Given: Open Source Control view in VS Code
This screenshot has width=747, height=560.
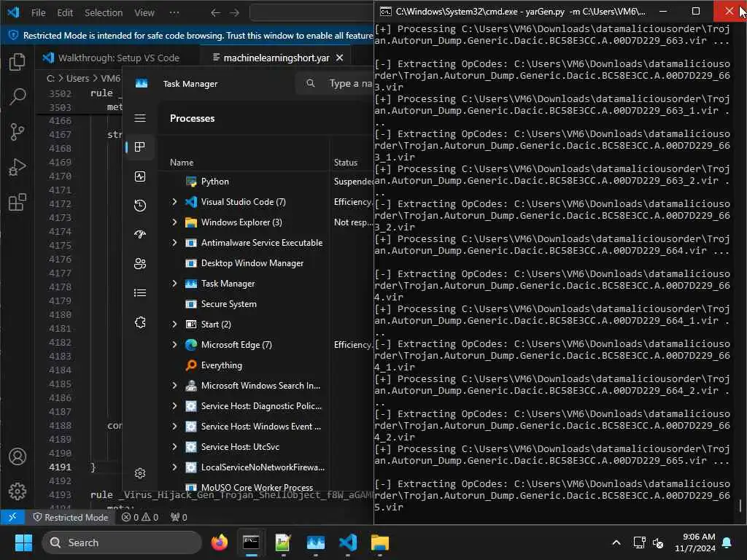Looking at the screenshot, I should (18, 132).
